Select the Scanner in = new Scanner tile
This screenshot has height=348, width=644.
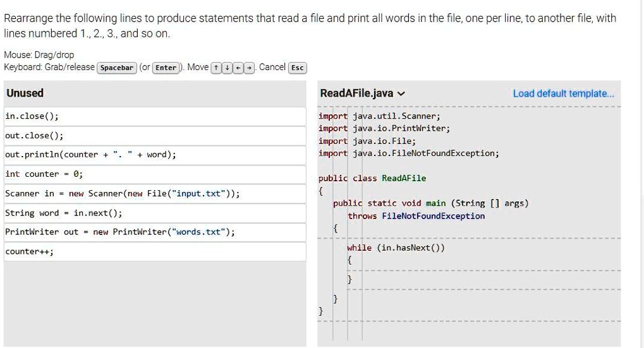coord(155,193)
